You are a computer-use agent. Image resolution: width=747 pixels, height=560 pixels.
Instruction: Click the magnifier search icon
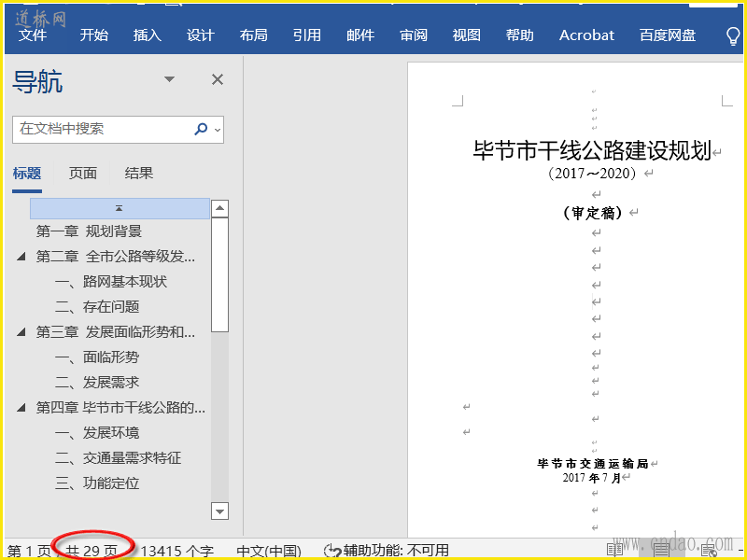(201, 129)
